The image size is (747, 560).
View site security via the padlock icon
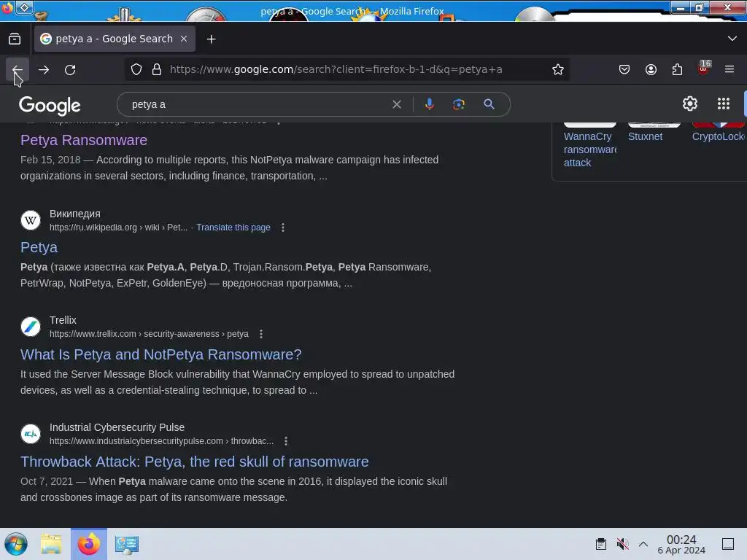point(157,69)
